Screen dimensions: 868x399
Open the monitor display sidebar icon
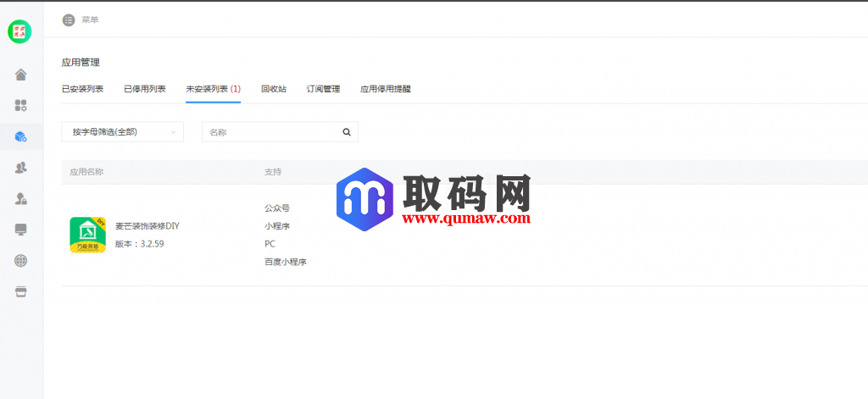pyautogui.click(x=21, y=230)
